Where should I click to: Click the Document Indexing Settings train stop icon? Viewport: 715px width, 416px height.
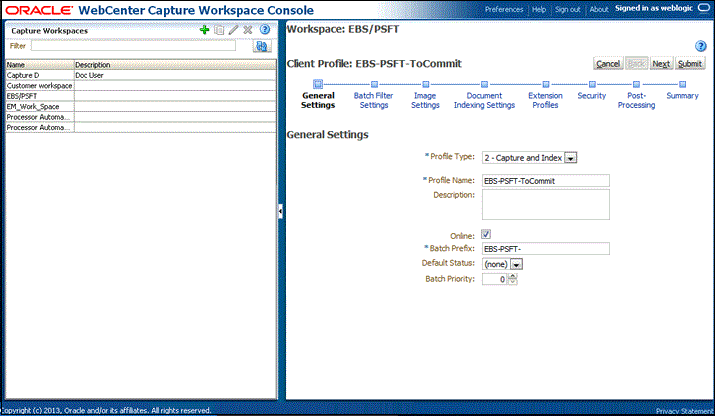tap(484, 84)
